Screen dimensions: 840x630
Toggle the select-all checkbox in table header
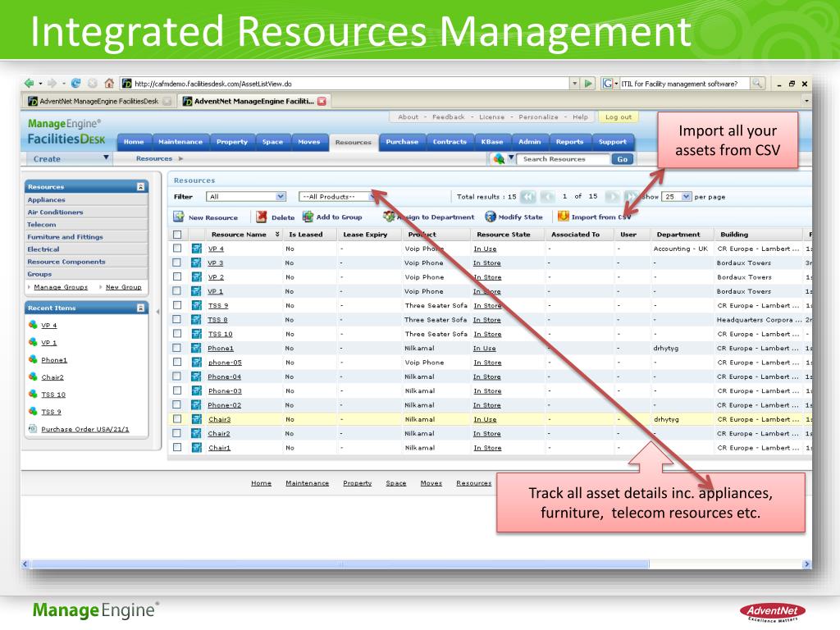click(177, 234)
